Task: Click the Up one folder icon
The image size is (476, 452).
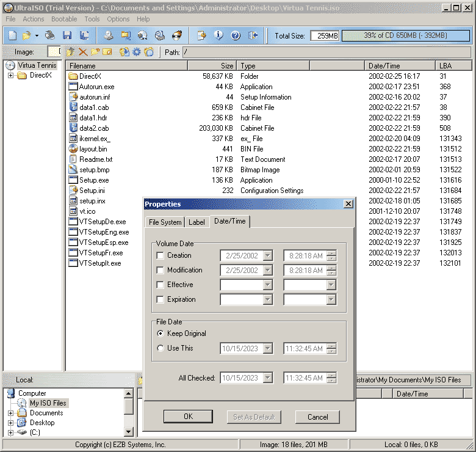Action: (70, 52)
